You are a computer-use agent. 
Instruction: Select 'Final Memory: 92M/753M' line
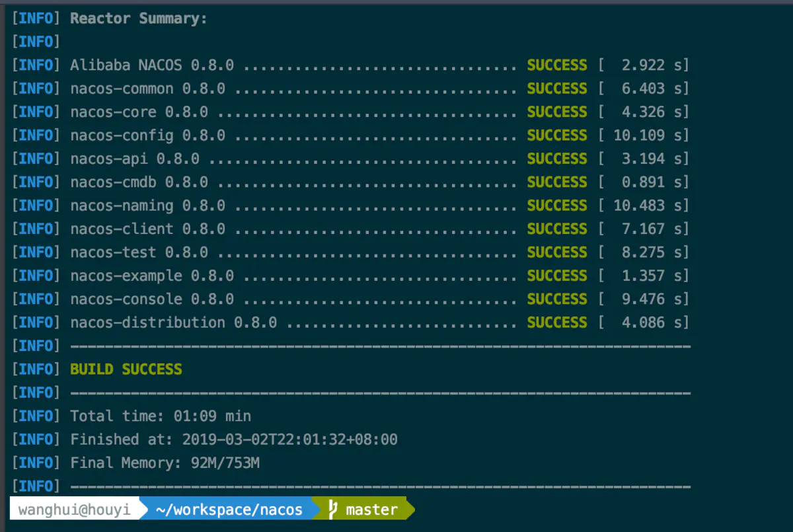click(x=165, y=463)
